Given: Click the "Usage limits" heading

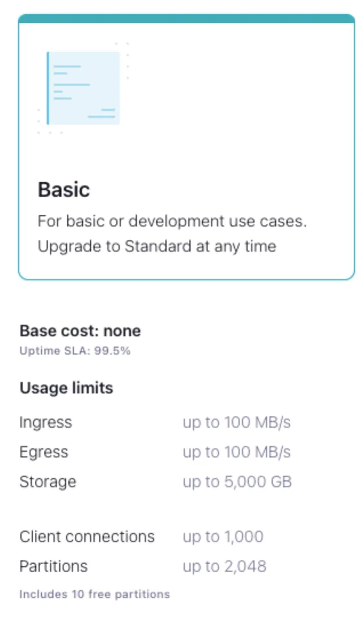Looking at the screenshot, I should point(66,388).
